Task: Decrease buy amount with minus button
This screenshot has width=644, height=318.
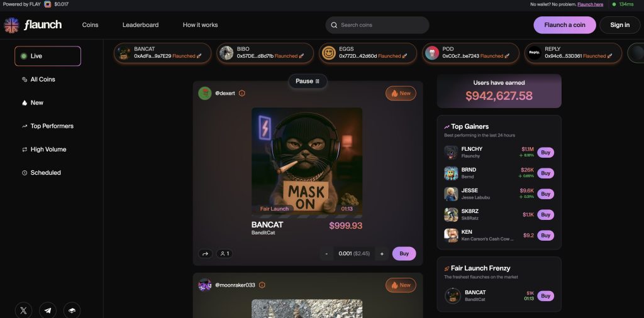Action: coord(326,253)
